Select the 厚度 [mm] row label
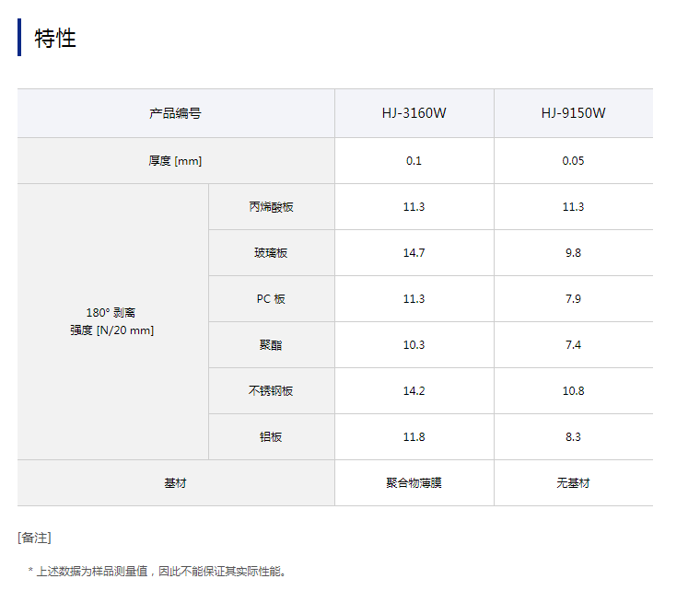The height and width of the screenshot is (602, 700). [x=175, y=161]
